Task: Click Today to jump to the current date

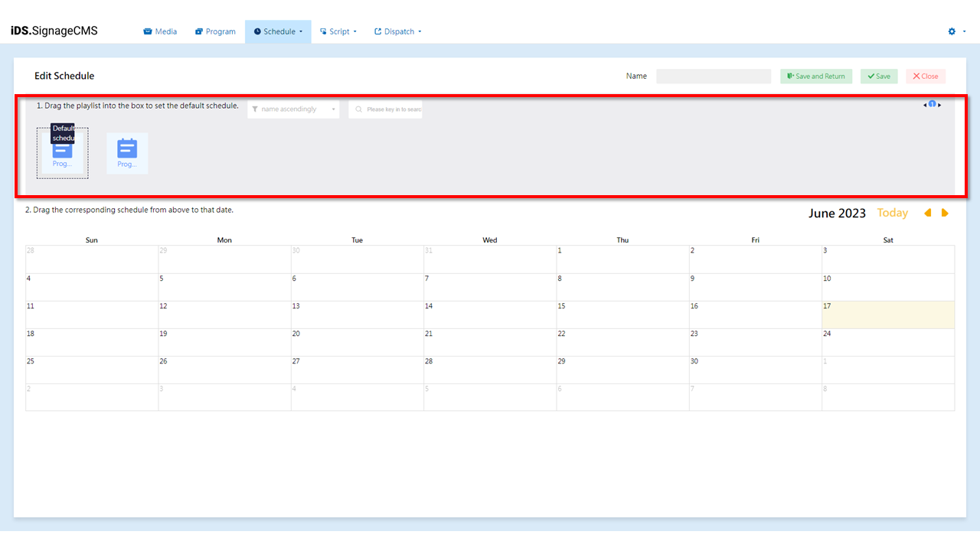Action: [892, 213]
